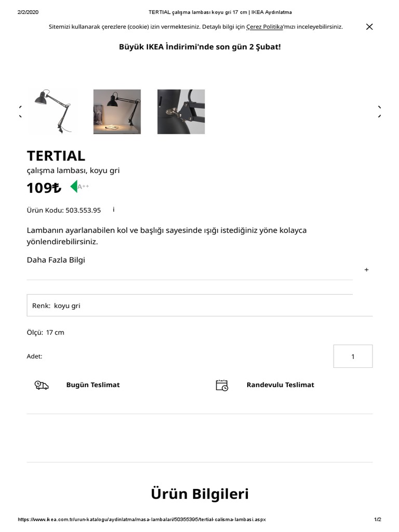Click the Bugün Teslimat truck icon

point(42,385)
